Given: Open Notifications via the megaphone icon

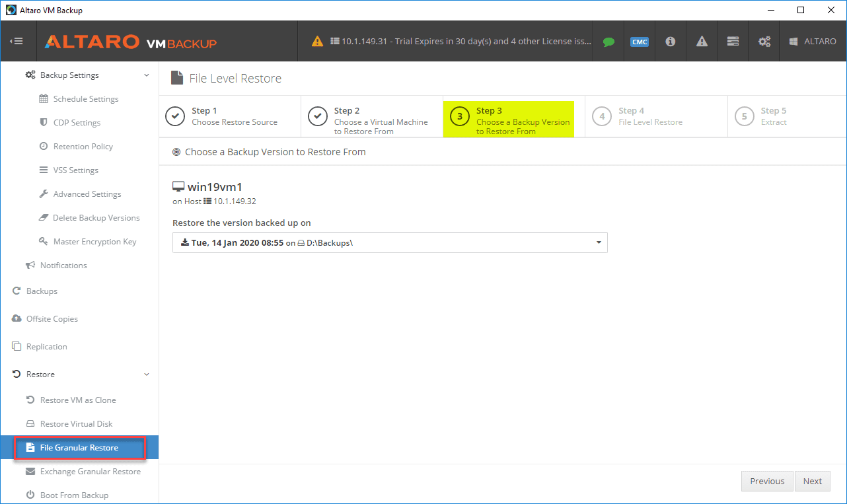Looking at the screenshot, I should coord(30,265).
